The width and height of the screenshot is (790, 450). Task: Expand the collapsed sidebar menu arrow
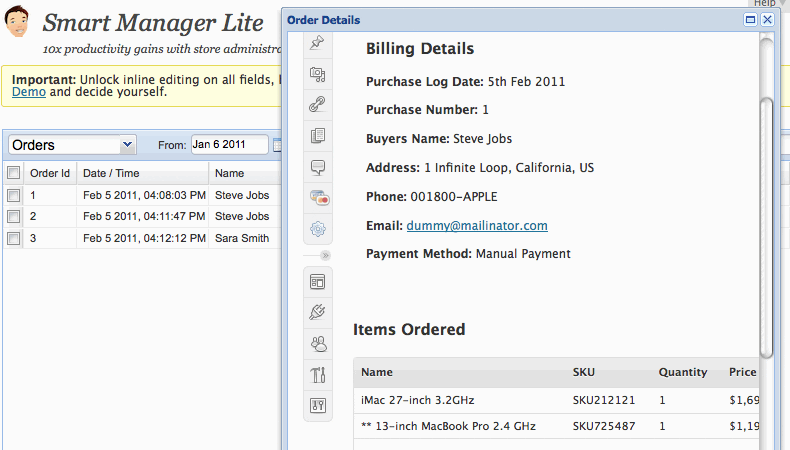[325, 255]
